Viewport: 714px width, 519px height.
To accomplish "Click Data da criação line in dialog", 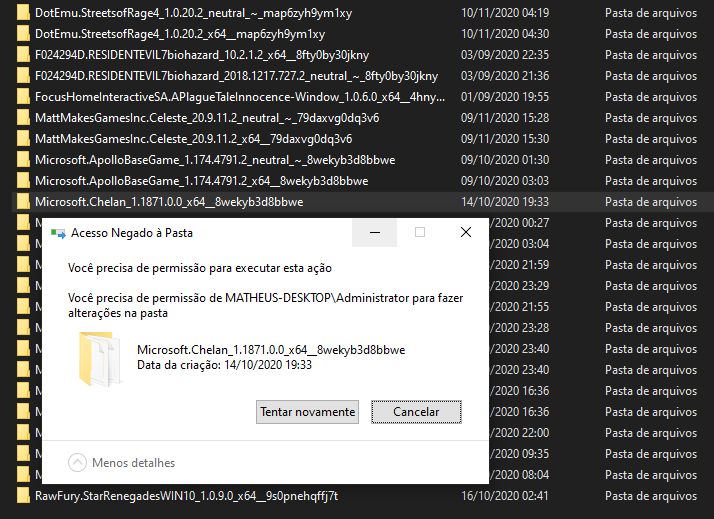I will (224, 365).
